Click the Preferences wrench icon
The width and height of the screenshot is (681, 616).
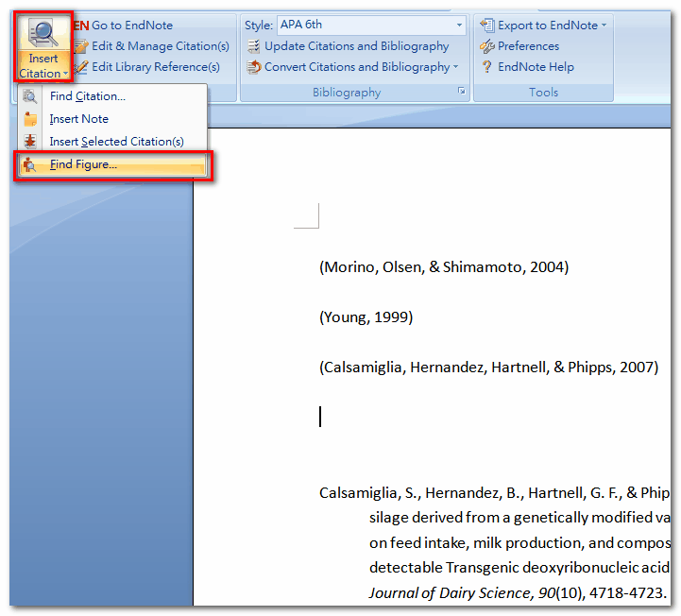click(487, 46)
